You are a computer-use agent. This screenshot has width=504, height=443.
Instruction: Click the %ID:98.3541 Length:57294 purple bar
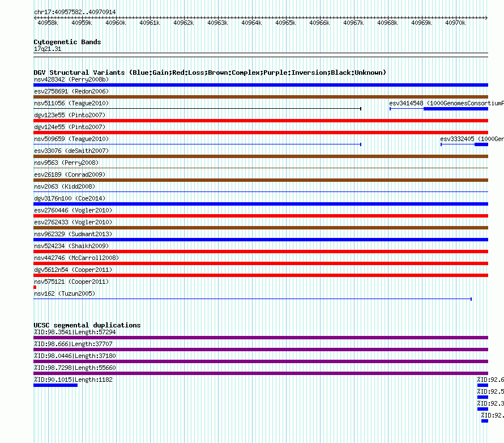(260, 338)
